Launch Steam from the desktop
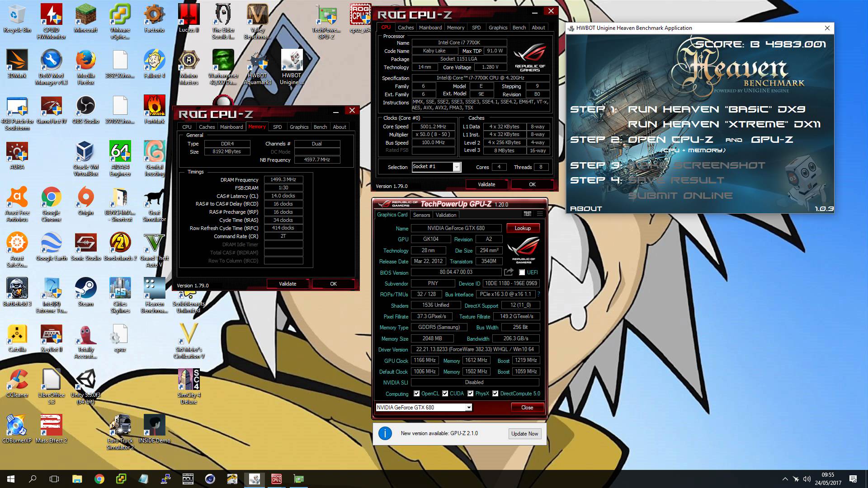Image resolution: width=868 pixels, height=488 pixels. point(85,292)
